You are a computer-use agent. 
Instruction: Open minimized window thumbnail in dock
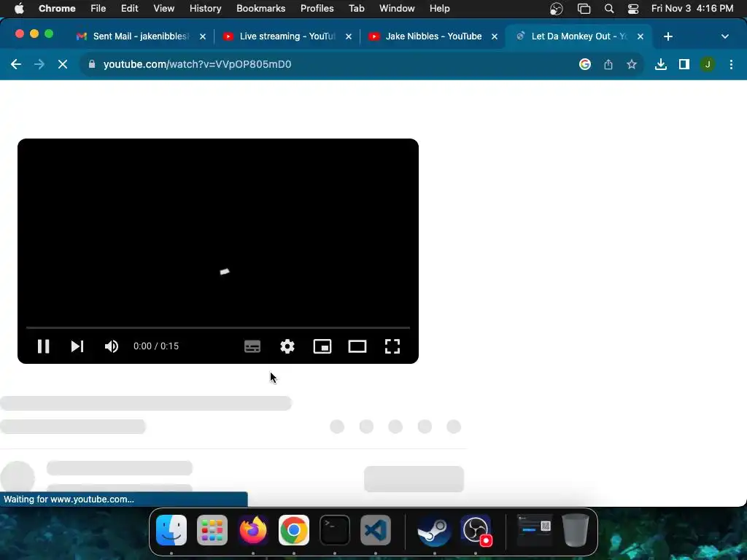tap(535, 530)
